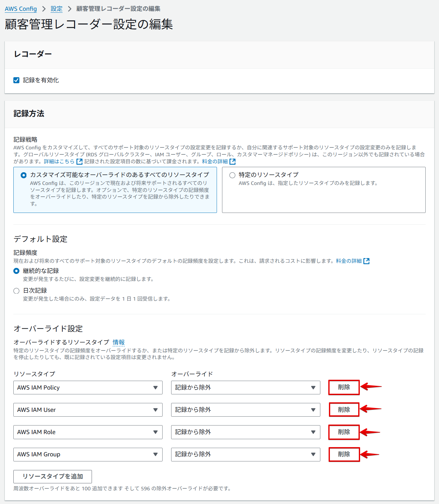Click the デフォルト設定 heading
439x504 pixels.
pos(40,239)
